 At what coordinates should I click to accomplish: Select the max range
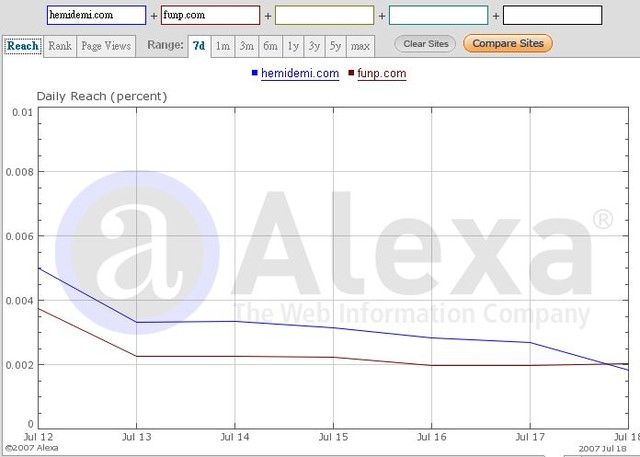360,46
